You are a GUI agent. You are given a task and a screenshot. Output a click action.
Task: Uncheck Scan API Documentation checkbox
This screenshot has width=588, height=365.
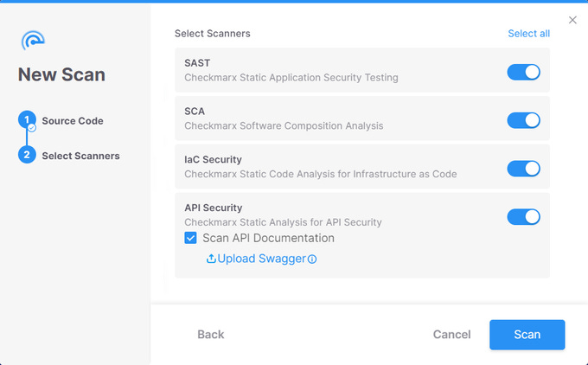click(191, 238)
